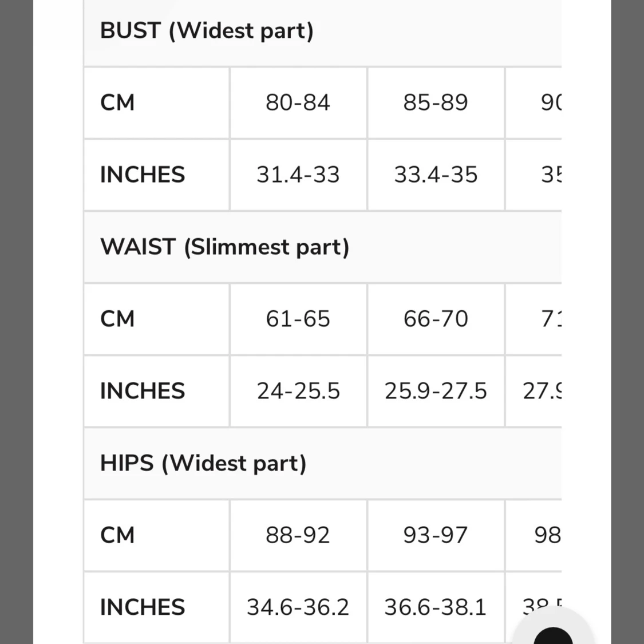Image resolution: width=644 pixels, height=644 pixels.
Task: Select the 61-65 waist CM cell
Action: tap(298, 319)
